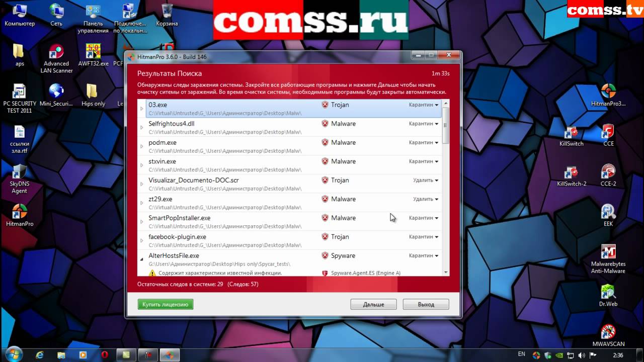The image size is (644, 362).
Task: Select the facebook-plugin.exe file name
Action: tap(177, 237)
